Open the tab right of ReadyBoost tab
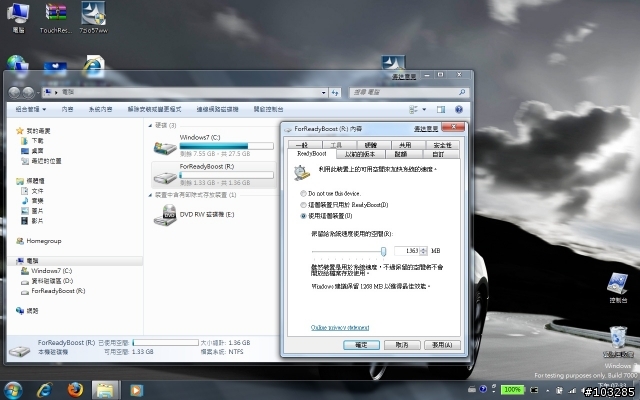Screen dimensions: 640x400 coord(359,154)
